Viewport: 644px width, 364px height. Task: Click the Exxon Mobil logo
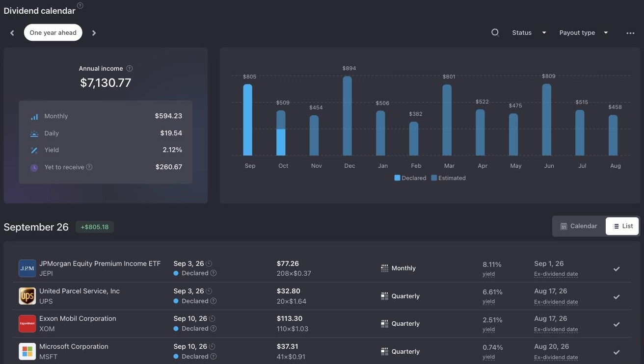pyautogui.click(x=27, y=324)
